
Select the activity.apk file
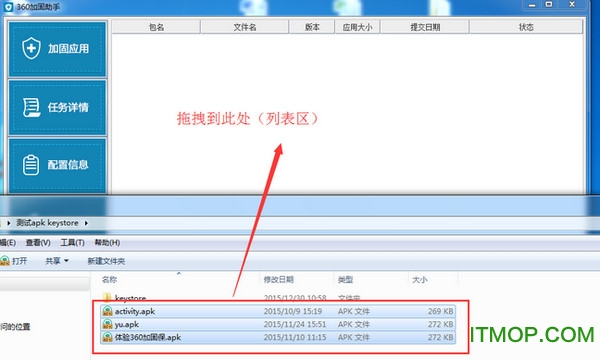278,311
